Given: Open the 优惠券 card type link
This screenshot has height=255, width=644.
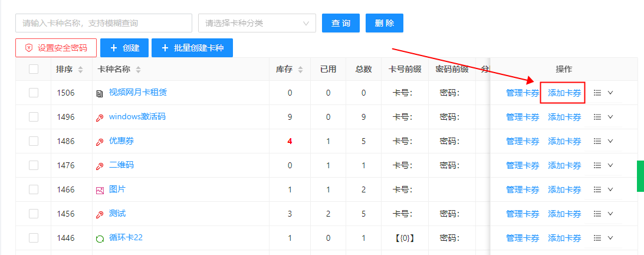Looking at the screenshot, I should [121, 140].
